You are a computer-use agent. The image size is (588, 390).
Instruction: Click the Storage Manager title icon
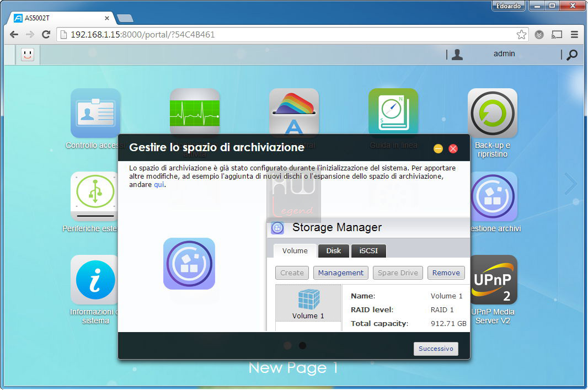pos(277,228)
